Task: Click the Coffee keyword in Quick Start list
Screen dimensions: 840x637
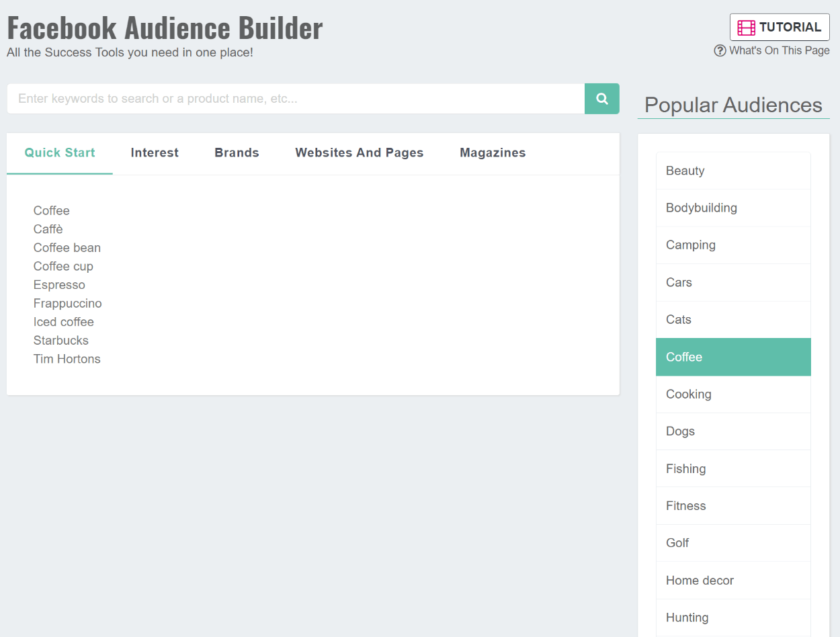Action: point(52,211)
